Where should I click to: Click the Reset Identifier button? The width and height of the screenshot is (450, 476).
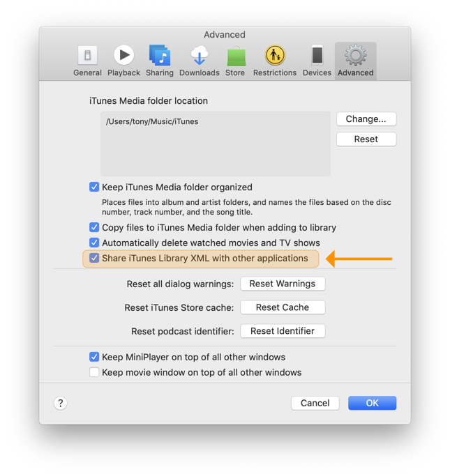tap(283, 331)
